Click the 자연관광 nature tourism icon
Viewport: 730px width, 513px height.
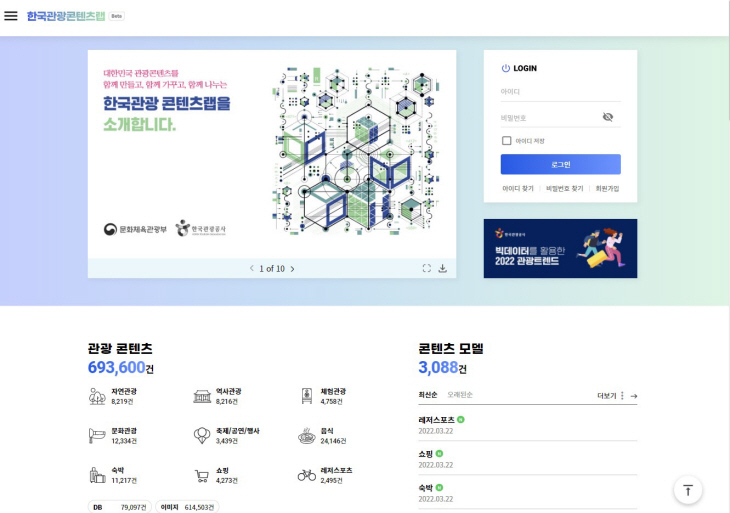tap(97, 396)
